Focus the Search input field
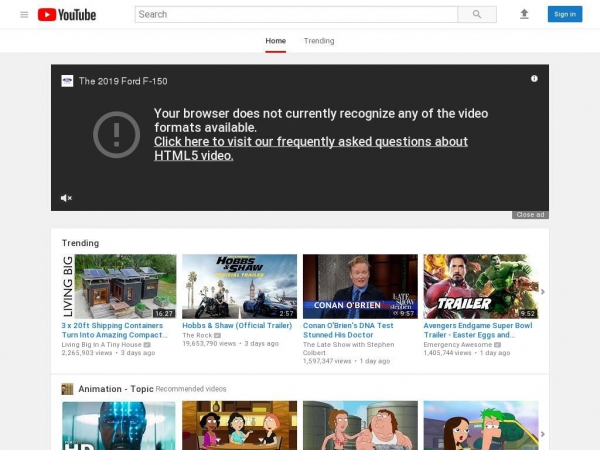This screenshot has width=600, height=450. point(296,15)
